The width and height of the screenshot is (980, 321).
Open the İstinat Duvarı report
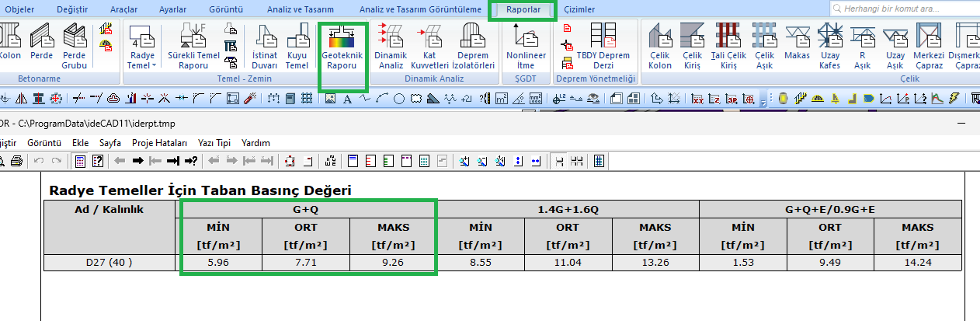pyautogui.click(x=266, y=47)
